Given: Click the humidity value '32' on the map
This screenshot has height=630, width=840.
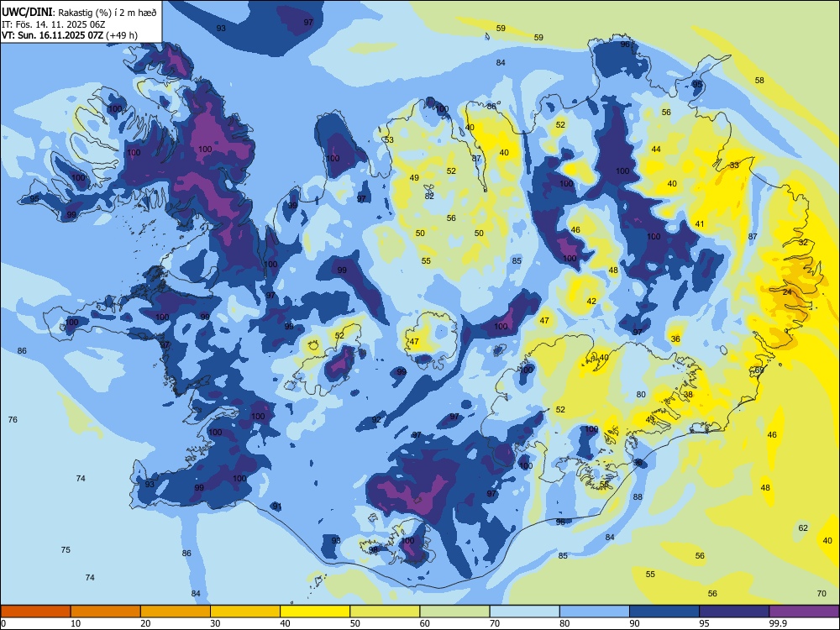Looking at the screenshot, I should point(803,242).
